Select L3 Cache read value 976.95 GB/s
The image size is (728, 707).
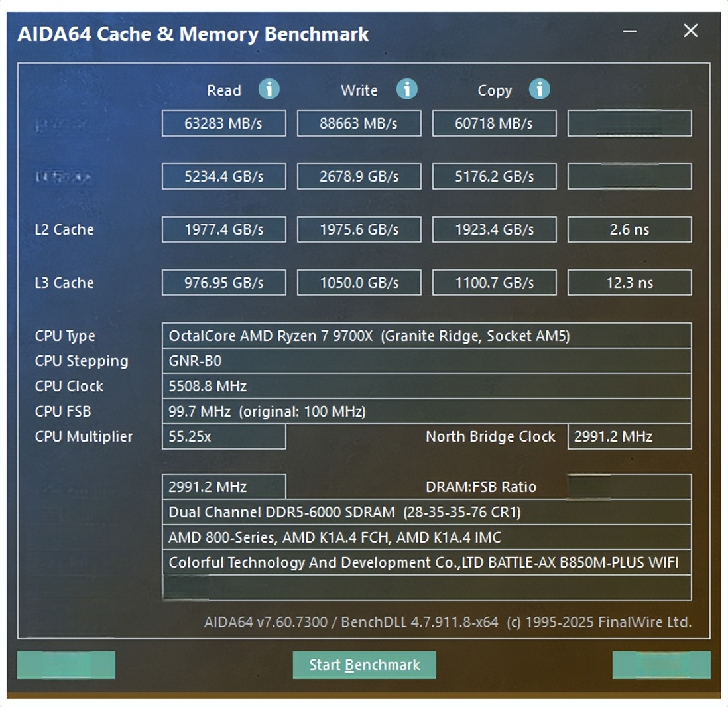pos(224,283)
